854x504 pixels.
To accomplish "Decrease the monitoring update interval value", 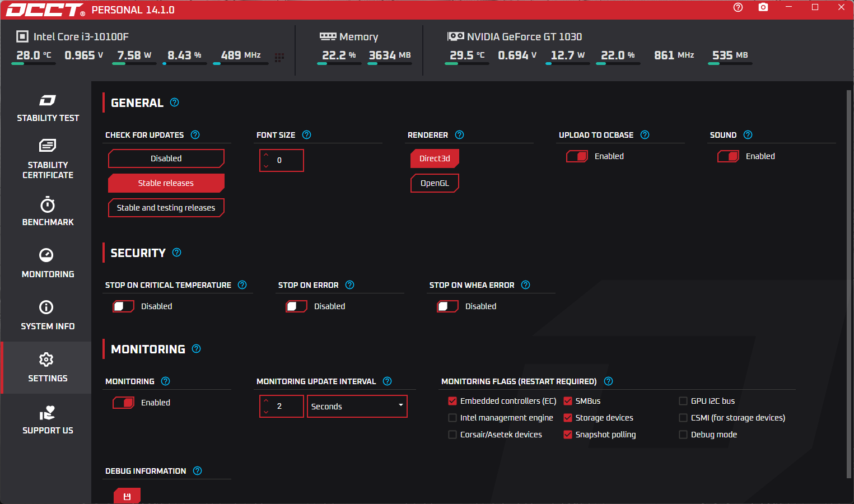I will [266, 412].
